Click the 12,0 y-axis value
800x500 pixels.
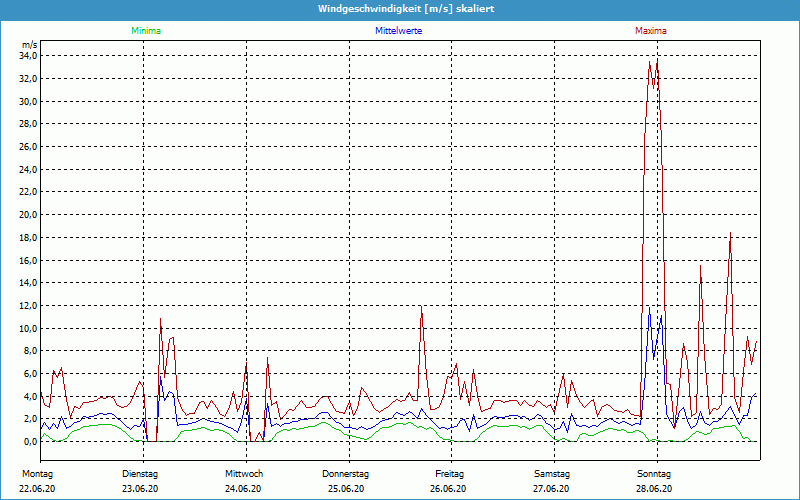(x=29, y=306)
